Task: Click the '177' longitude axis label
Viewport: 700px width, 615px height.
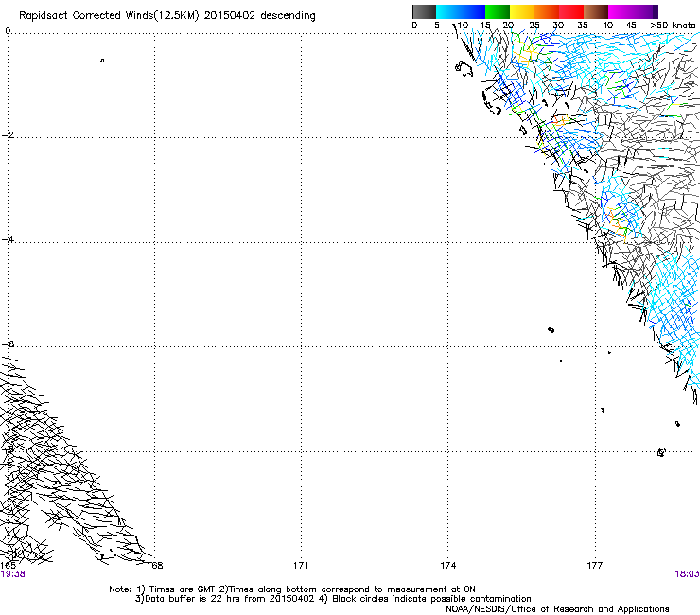Action: [595, 566]
